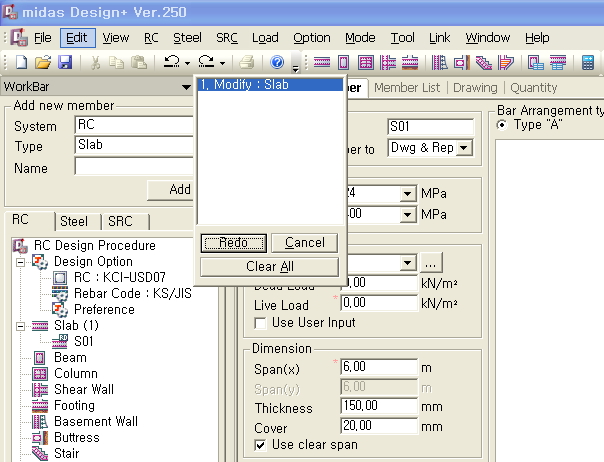This screenshot has height=462, width=604.
Task: Uncheck the Use clear span checkbox
Action: click(260, 445)
